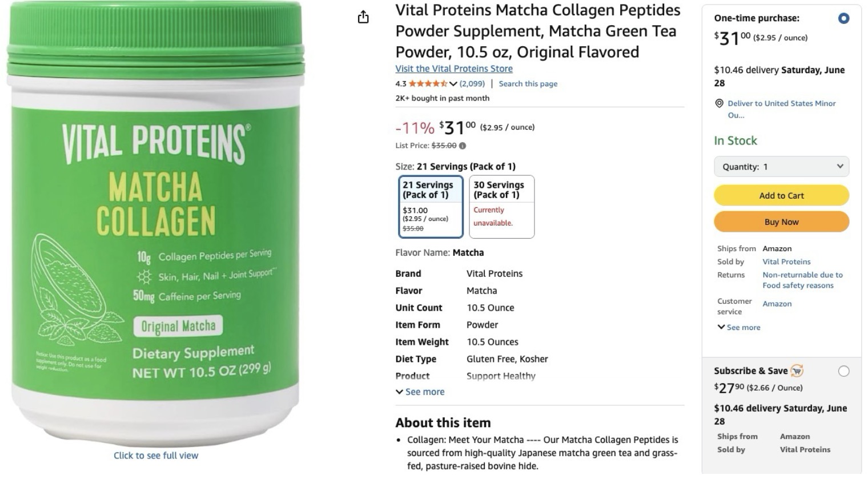Open the rating breakdown chevron next to stars
Viewport: 868px width, 483px height.
[x=453, y=84]
